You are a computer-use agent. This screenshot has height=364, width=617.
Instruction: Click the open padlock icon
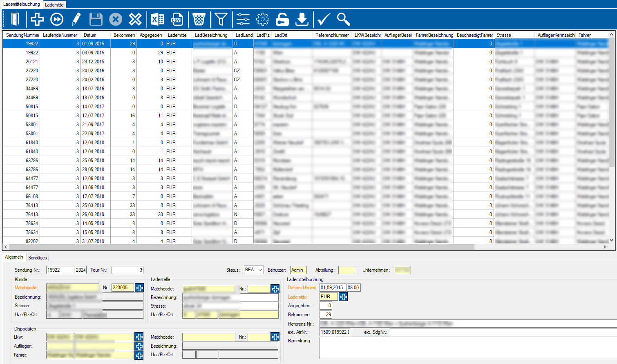(x=282, y=19)
